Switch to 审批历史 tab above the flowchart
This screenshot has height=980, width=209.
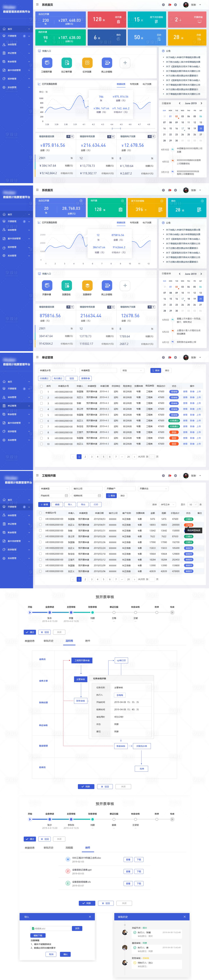point(48,641)
